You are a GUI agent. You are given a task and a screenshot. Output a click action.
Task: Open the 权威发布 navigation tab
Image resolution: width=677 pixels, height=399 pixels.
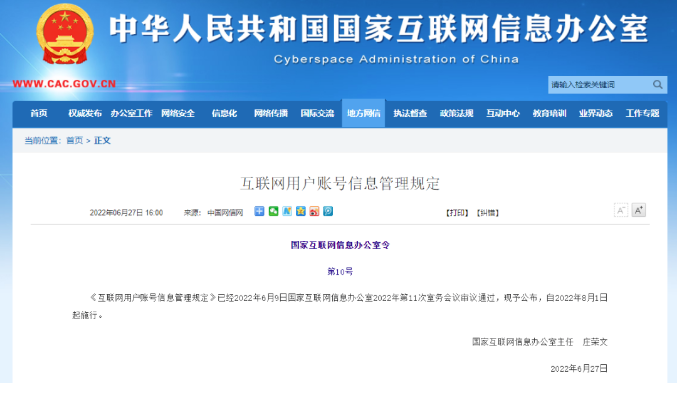(x=85, y=114)
